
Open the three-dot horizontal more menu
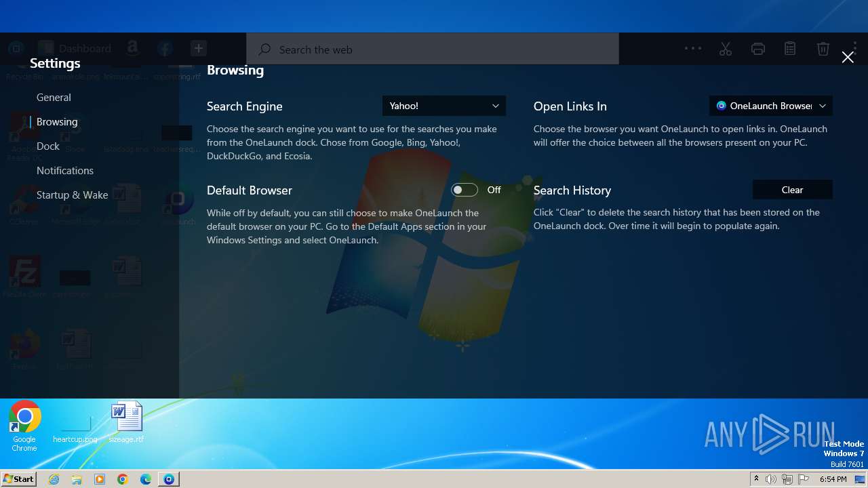693,48
